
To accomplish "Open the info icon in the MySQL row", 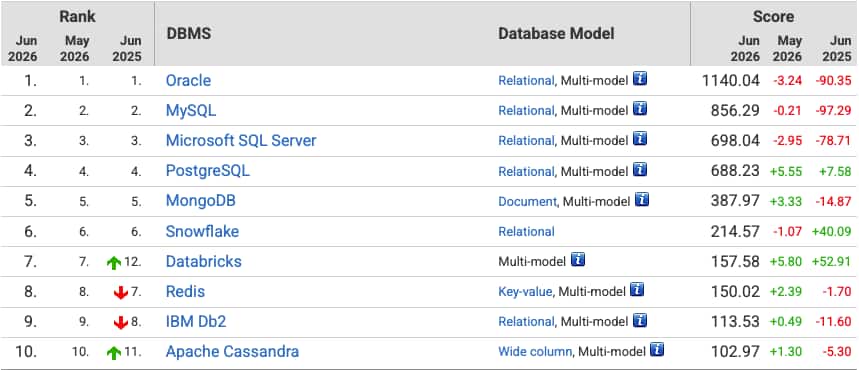I will point(640,109).
